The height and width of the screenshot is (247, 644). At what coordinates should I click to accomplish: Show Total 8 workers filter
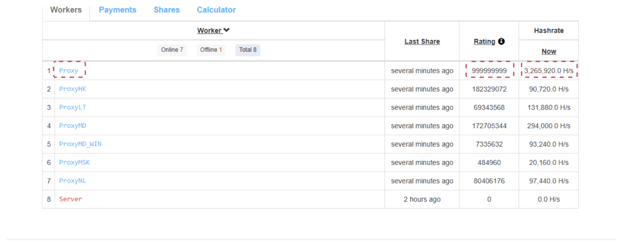(x=248, y=50)
